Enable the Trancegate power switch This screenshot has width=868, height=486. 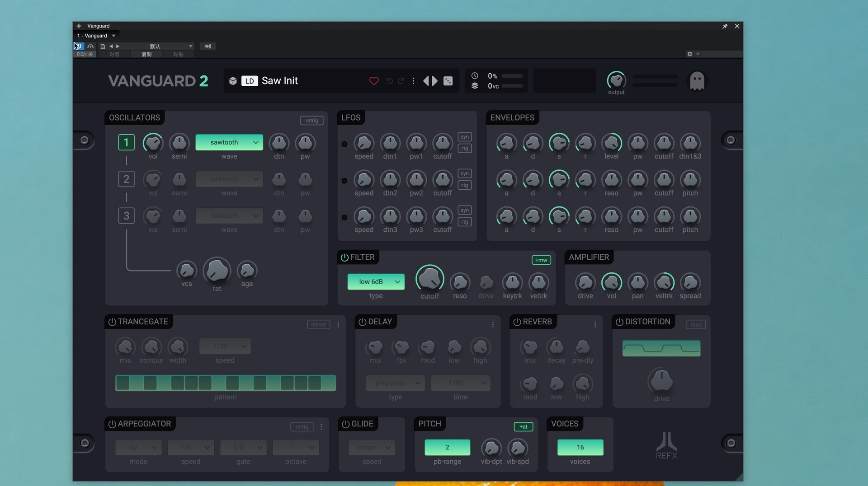coord(112,322)
